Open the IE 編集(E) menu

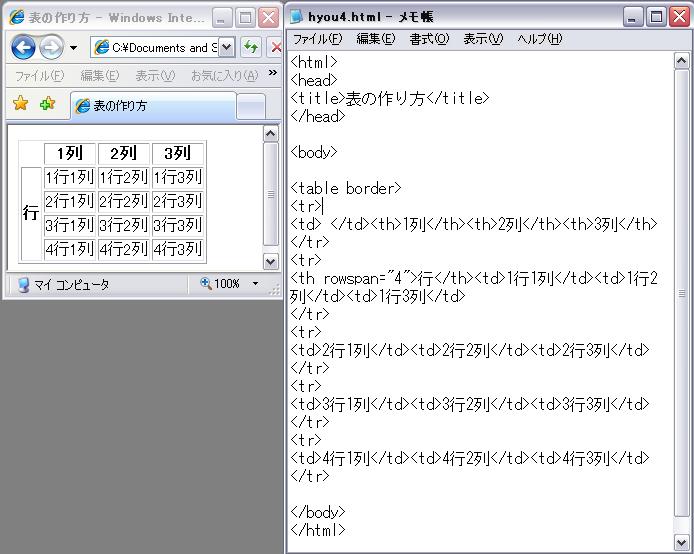point(100,76)
